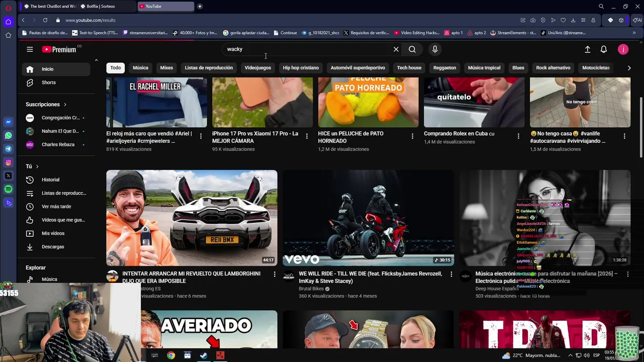Select the Mixes filter chip
The width and height of the screenshot is (644, 362).
click(x=167, y=68)
